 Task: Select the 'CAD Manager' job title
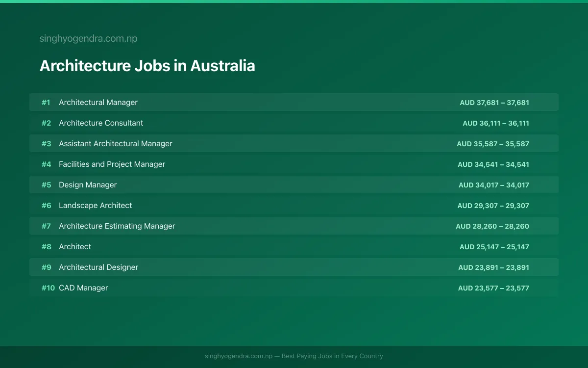pos(83,288)
